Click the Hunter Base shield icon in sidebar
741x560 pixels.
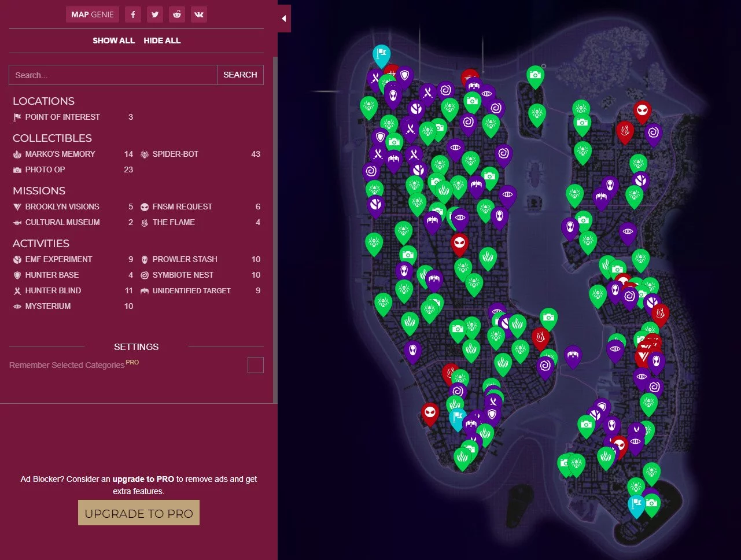tap(17, 275)
